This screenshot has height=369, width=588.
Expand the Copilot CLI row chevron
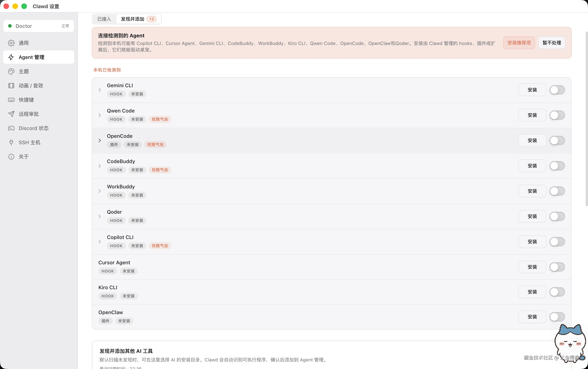(100, 242)
